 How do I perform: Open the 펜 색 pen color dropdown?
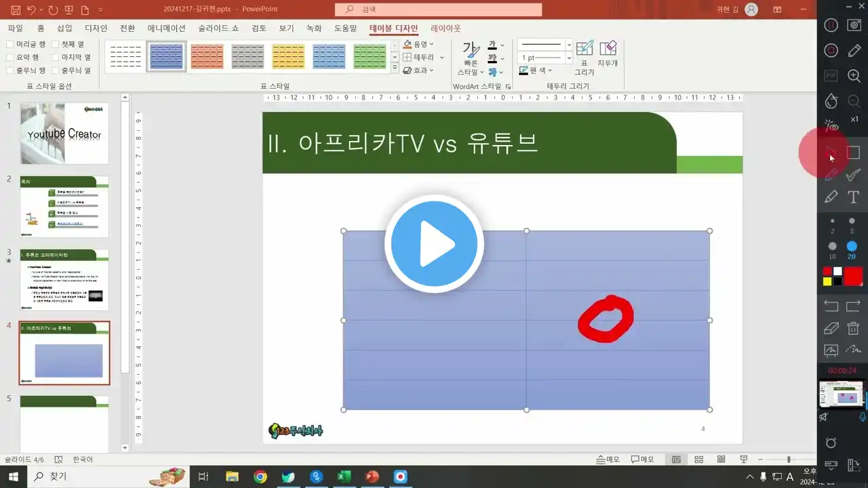[536, 70]
